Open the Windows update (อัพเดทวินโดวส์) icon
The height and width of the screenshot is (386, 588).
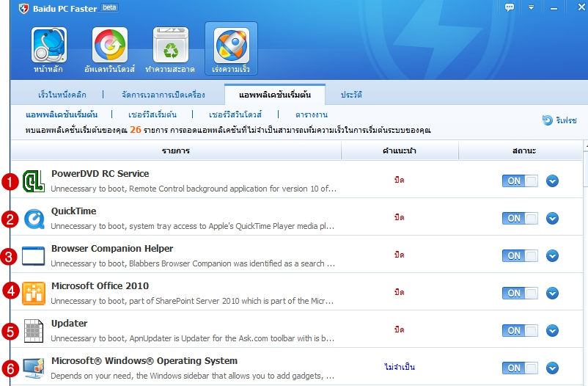(x=110, y=45)
